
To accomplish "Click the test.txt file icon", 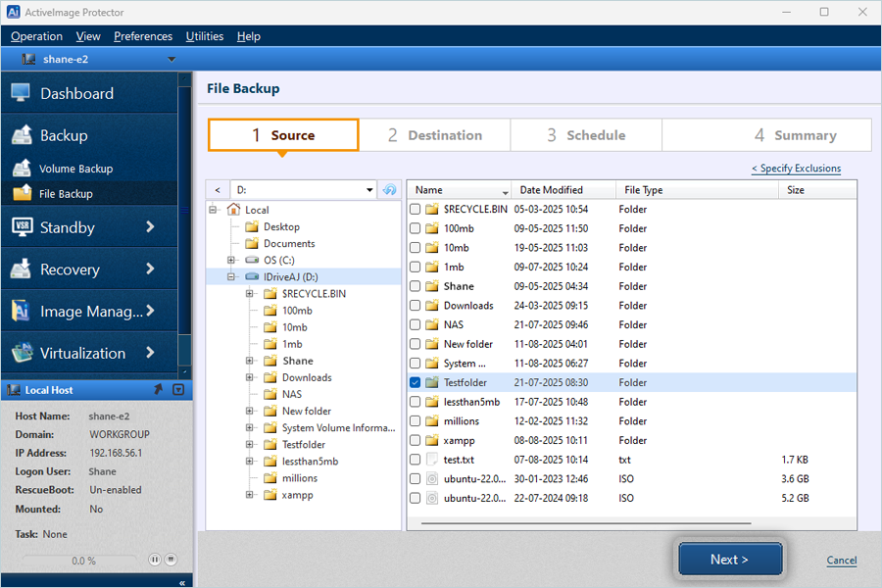I will coord(432,460).
